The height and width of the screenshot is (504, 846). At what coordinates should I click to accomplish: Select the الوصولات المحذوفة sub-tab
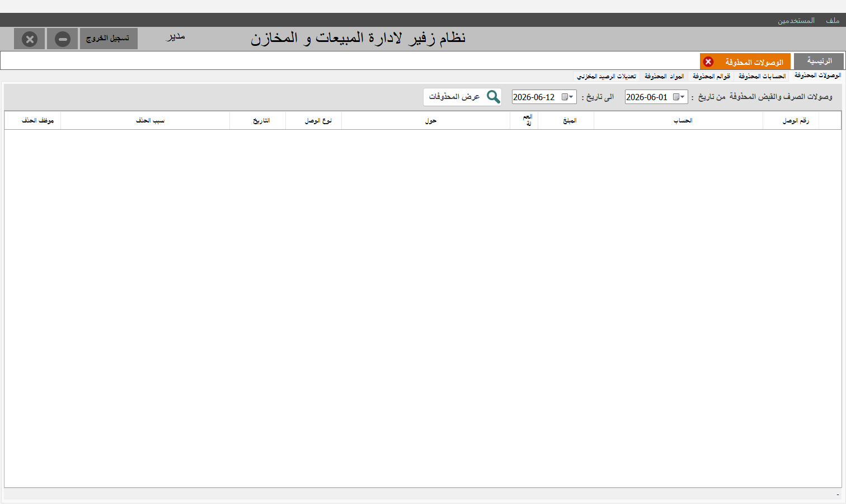coord(817,76)
